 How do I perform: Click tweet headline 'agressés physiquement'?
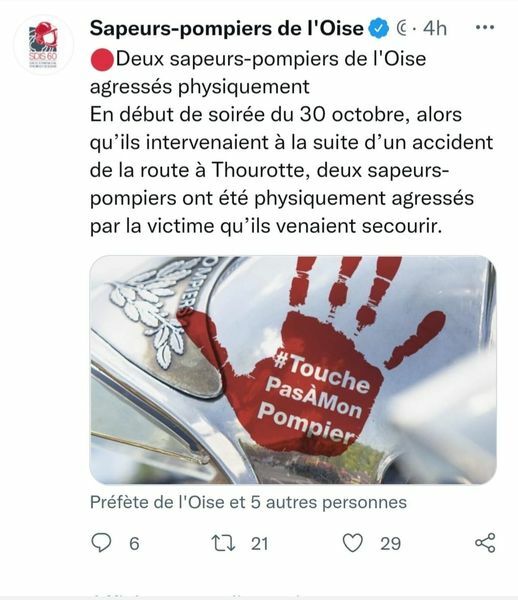(200, 87)
